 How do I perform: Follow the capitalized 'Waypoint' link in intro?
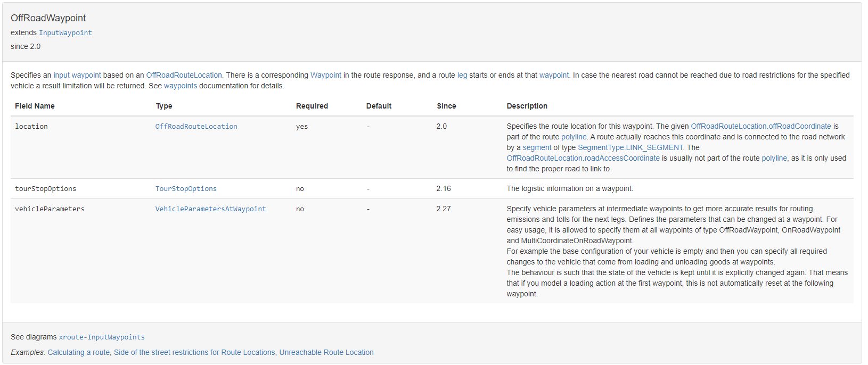[x=325, y=75]
